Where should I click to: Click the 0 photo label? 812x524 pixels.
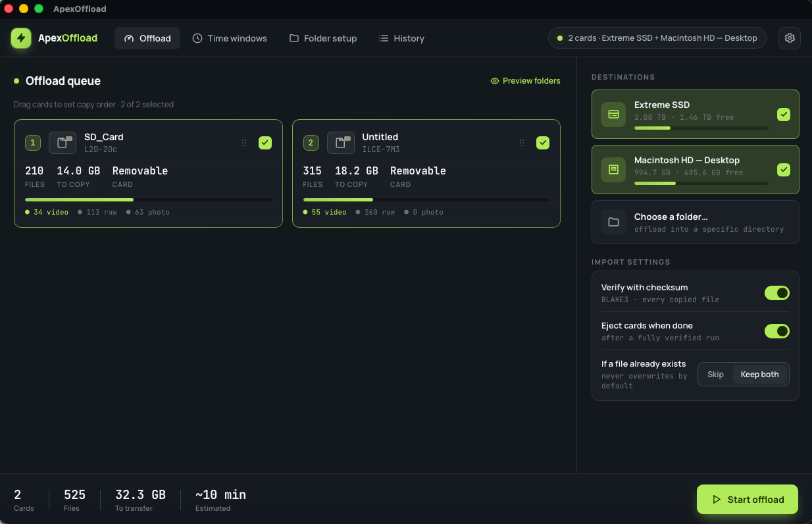pos(423,212)
